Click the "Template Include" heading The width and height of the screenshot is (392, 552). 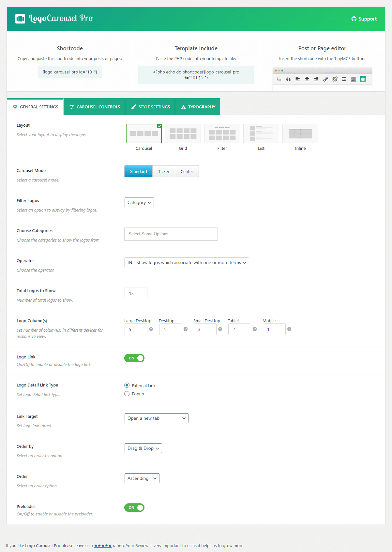196,48
